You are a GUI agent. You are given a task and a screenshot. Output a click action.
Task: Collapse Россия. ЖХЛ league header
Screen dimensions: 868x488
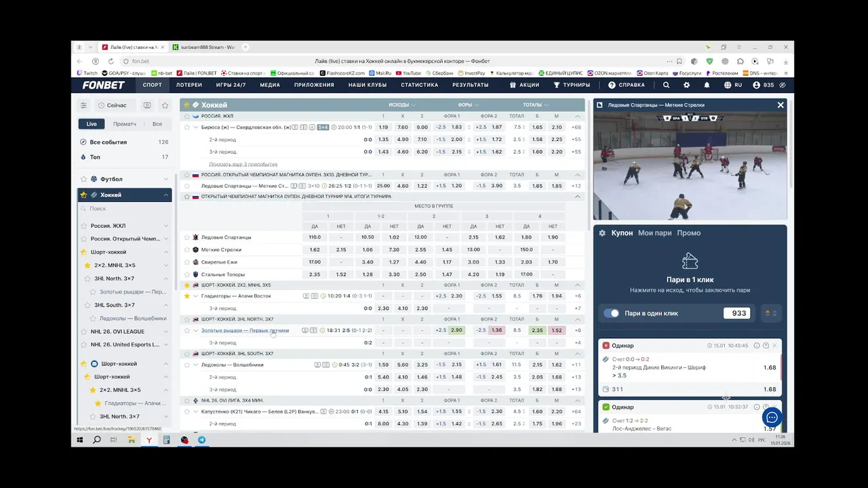pos(578,116)
